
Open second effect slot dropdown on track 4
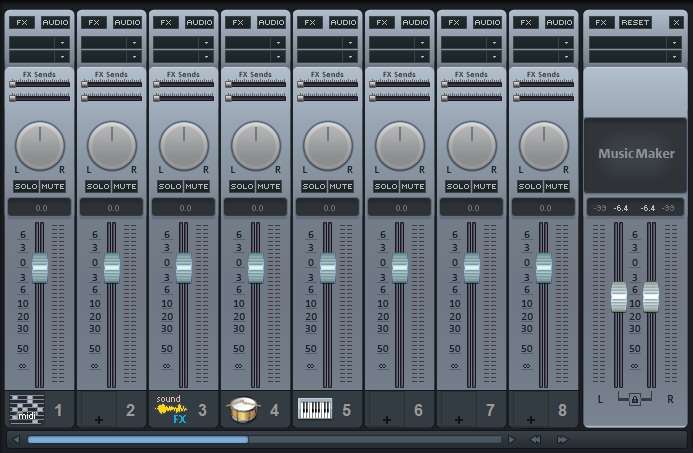tap(278, 57)
